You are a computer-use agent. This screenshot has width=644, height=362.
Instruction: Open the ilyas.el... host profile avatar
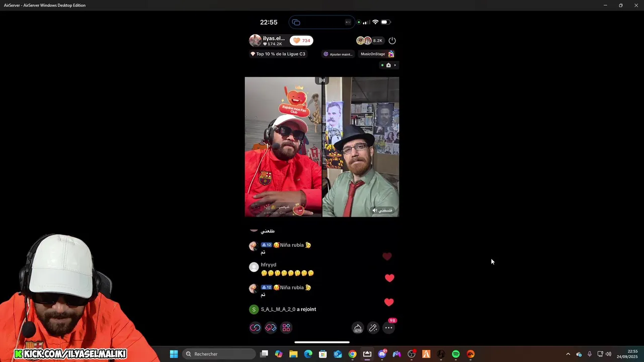coord(255,40)
